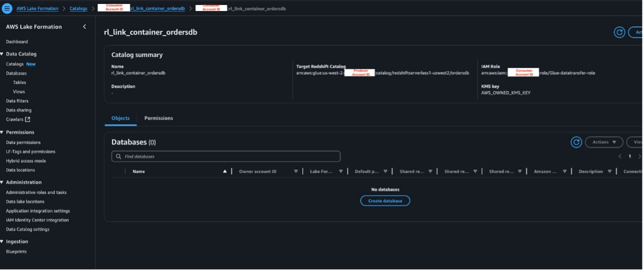Open the Dashboard page
This screenshot has width=644, height=271.
pyautogui.click(x=17, y=42)
